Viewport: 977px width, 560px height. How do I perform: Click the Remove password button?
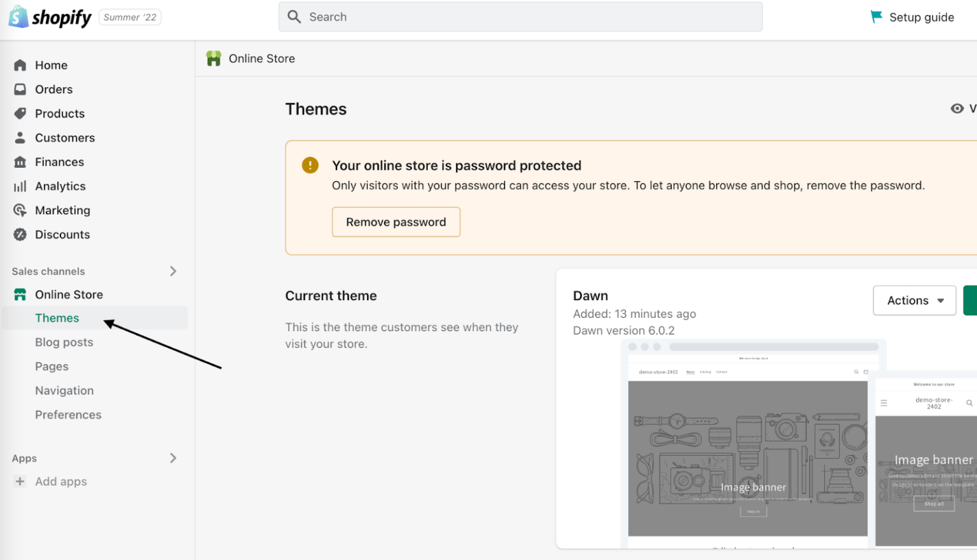click(x=396, y=222)
